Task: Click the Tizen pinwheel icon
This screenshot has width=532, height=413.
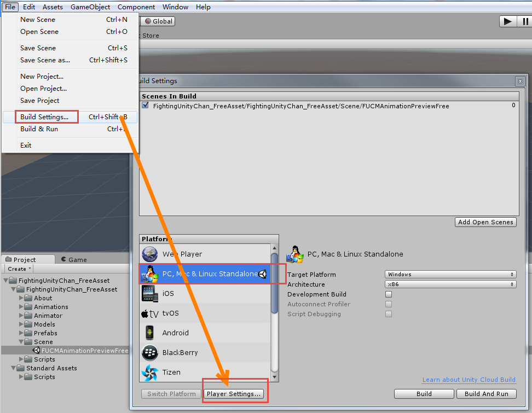Action: 149,373
